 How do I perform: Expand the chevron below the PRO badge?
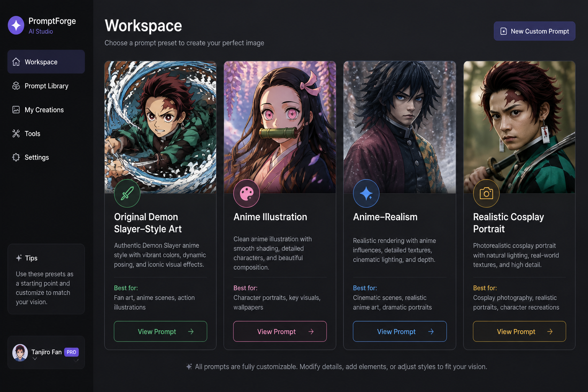[76, 360]
